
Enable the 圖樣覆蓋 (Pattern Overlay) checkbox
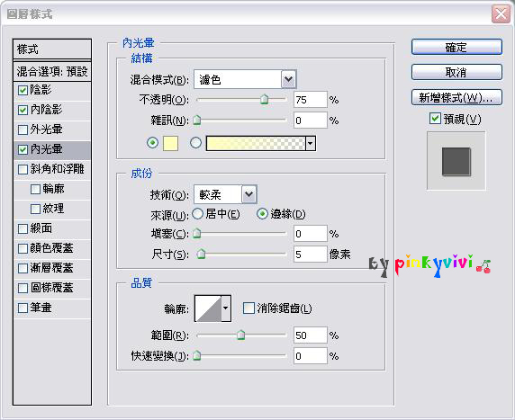(23, 288)
